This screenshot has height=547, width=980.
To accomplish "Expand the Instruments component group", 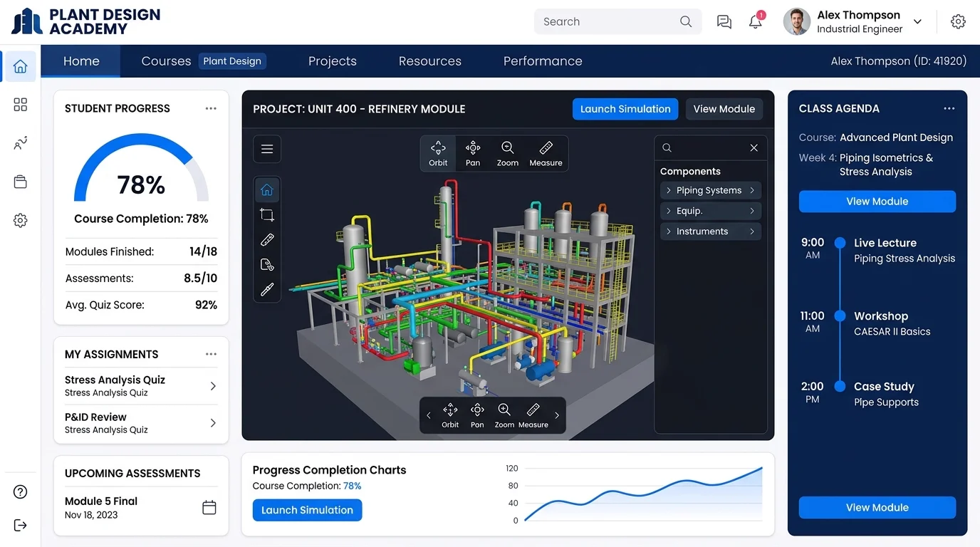I will pyautogui.click(x=711, y=231).
